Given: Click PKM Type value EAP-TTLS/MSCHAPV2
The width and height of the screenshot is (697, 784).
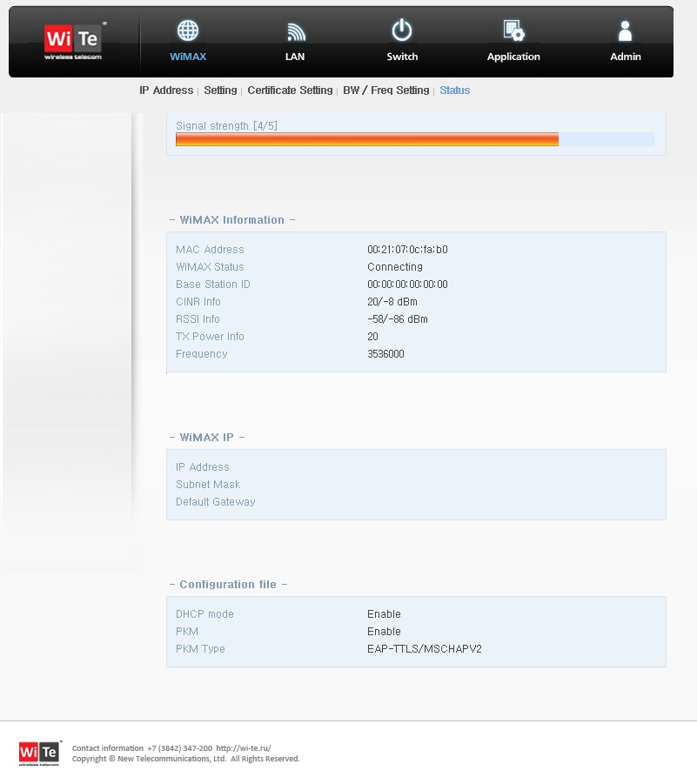Looking at the screenshot, I should point(425,649).
